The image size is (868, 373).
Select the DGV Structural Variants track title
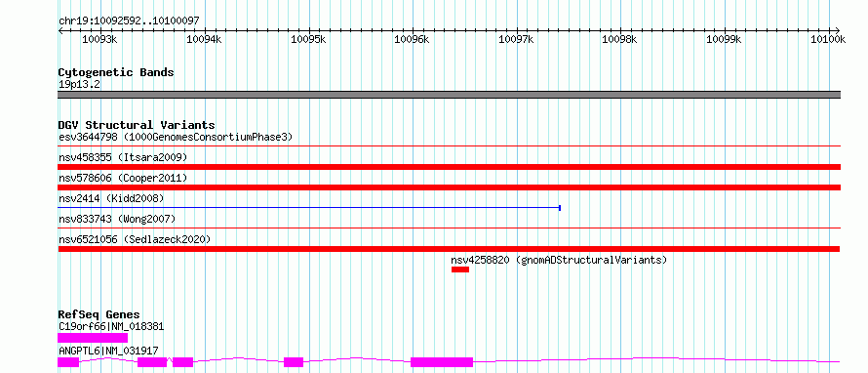point(137,125)
